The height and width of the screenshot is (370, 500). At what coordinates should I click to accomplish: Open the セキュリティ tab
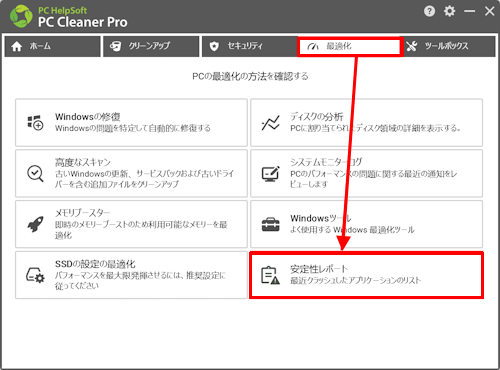(x=250, y=46)
